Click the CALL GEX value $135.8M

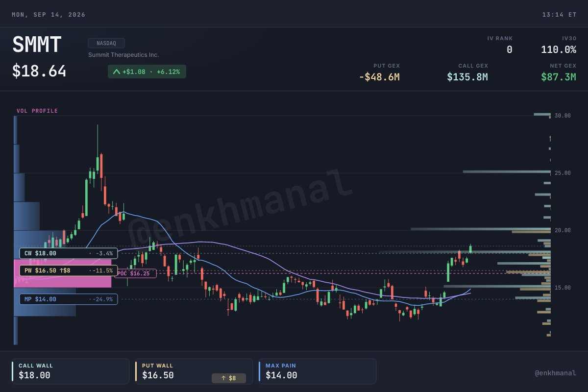pos(467,77)
